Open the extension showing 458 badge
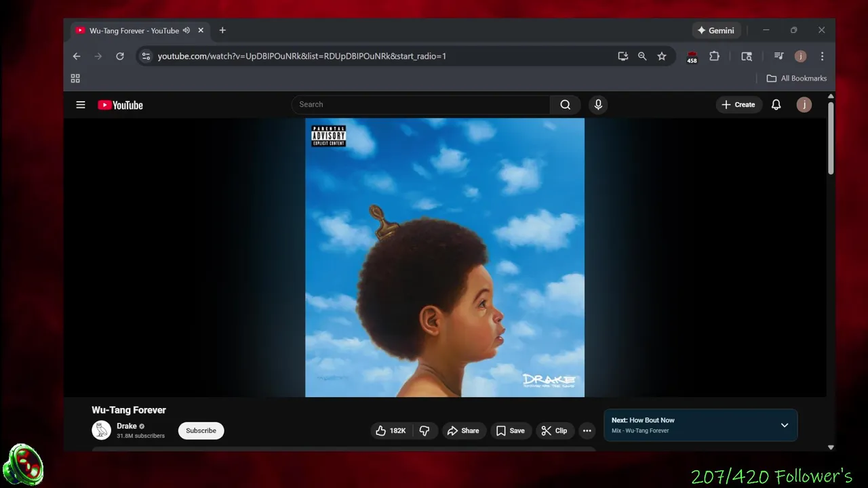The height and width of the screenshot is (488, 868). 692,57
